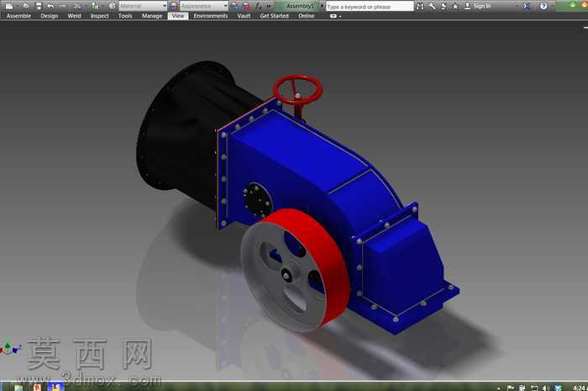Click the Exchange Apps X icon
588x391 pixels.
[x=527, y=6]
